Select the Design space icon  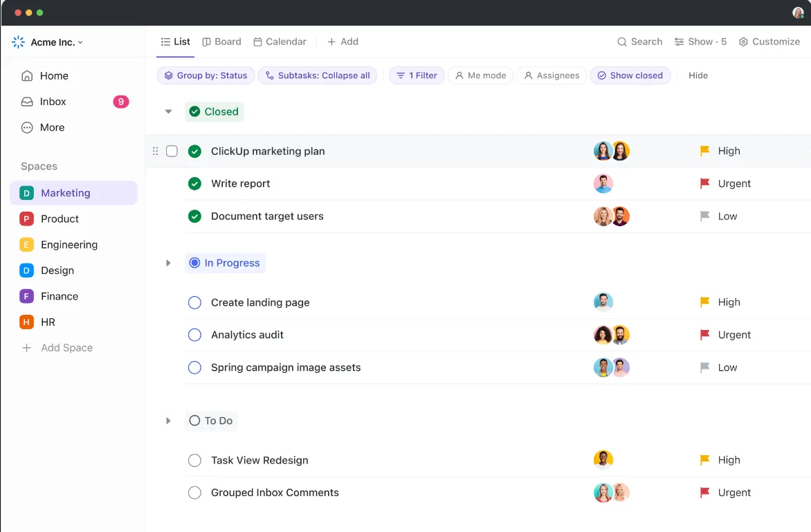point(26,270)
